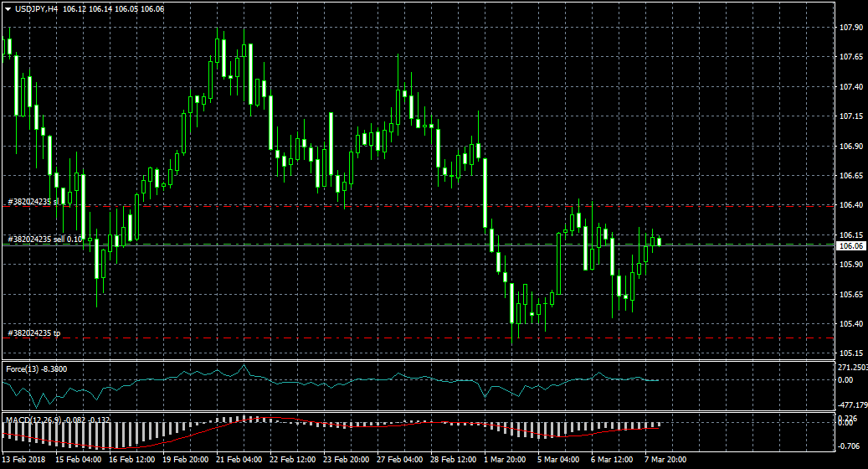Click the separator between Force and MACD panels

click(x=419, y=410)
